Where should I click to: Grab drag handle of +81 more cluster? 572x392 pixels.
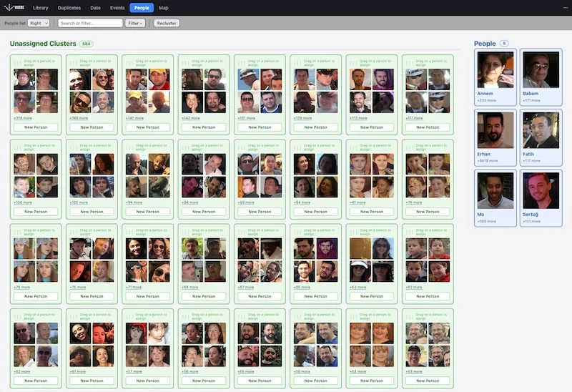click(x=353, y=147)
